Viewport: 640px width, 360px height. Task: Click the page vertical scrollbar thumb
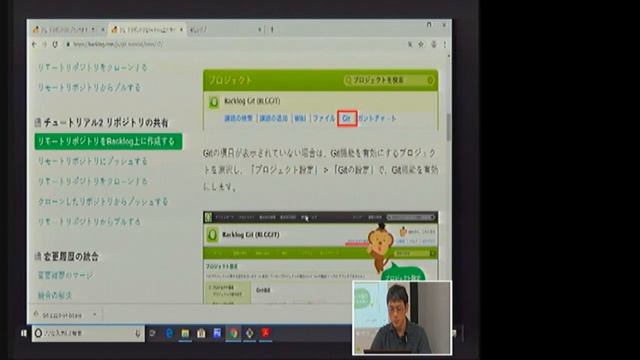pyautogui.click(x=449, y=127)
